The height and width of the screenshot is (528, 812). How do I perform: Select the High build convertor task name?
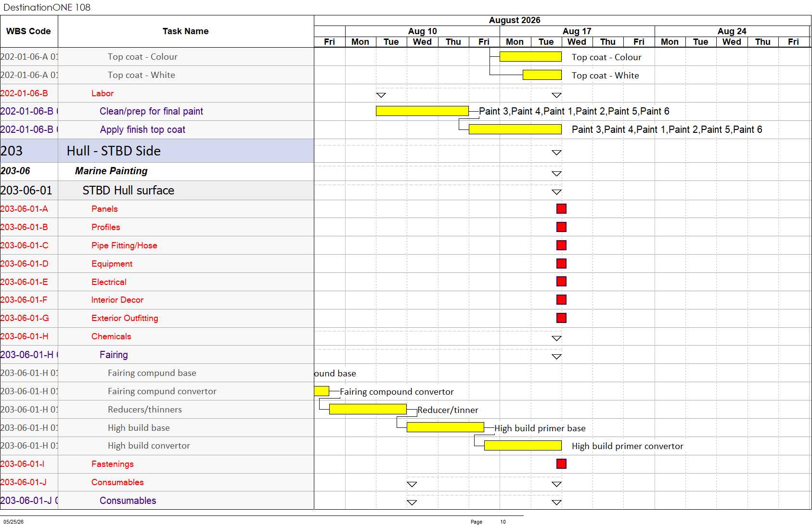click(149, 446)
